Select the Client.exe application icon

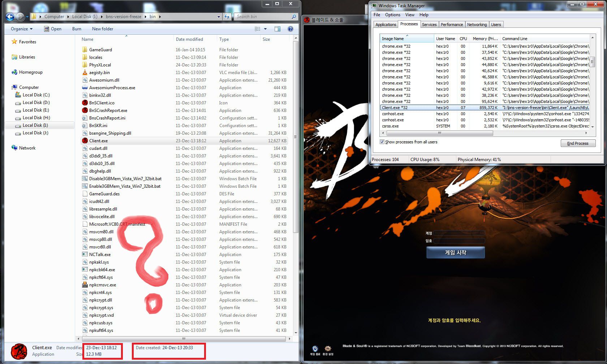(x=85, y=140)
